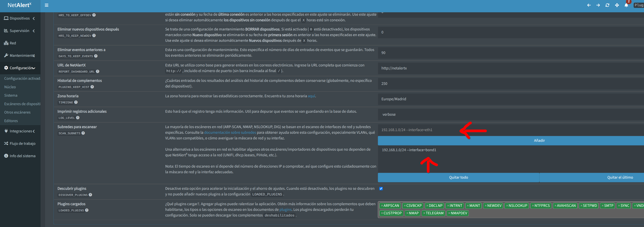Remove the TELEGRAM plugin tag
The image size is (644, 227).
tap(424, 213)
